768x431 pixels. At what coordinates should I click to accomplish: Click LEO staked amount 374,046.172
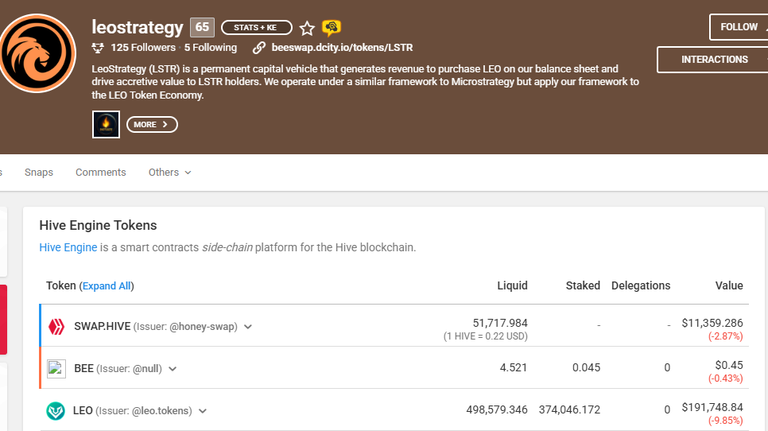coord(569,409)
